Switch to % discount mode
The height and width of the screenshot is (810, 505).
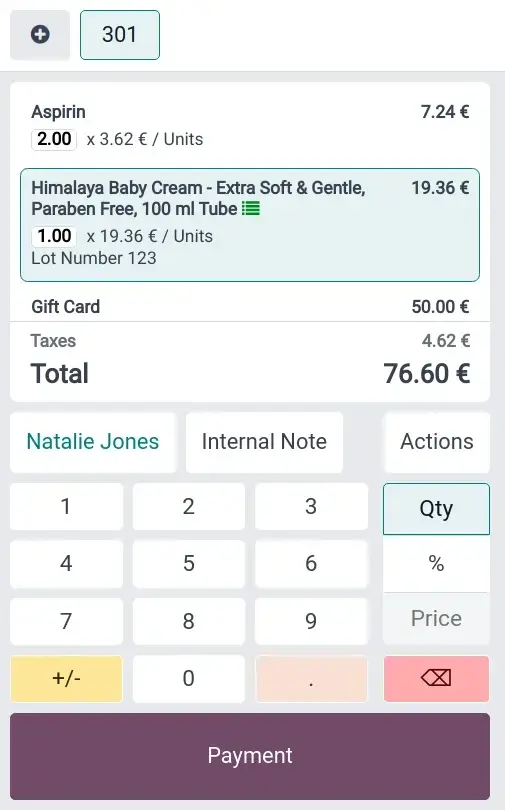[x=436, y=563]
